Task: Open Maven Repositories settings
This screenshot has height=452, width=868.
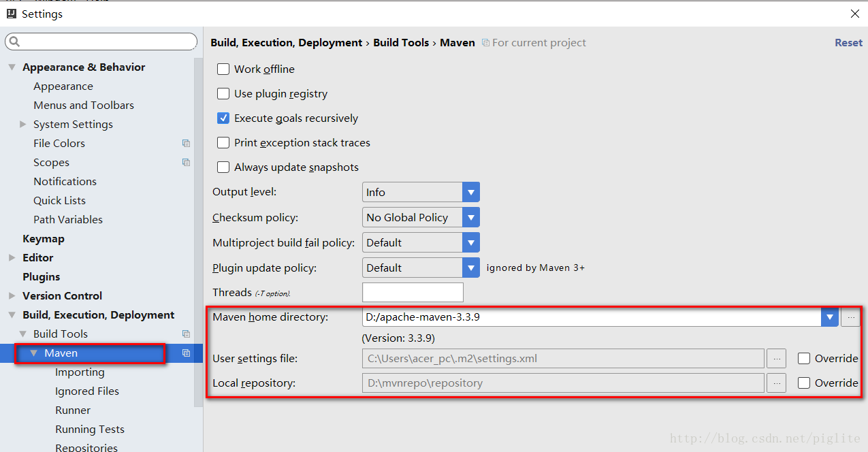Action: 86,447
